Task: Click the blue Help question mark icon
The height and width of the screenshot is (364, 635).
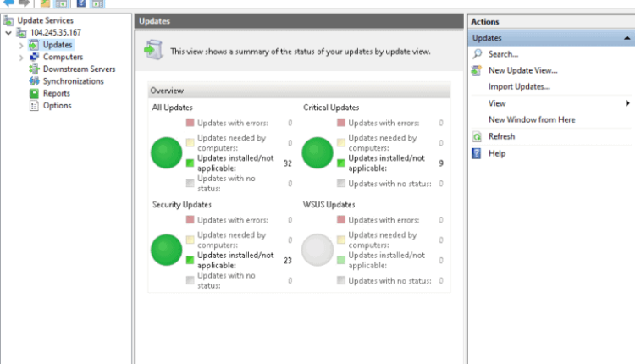Action: (x=478, y=153)
